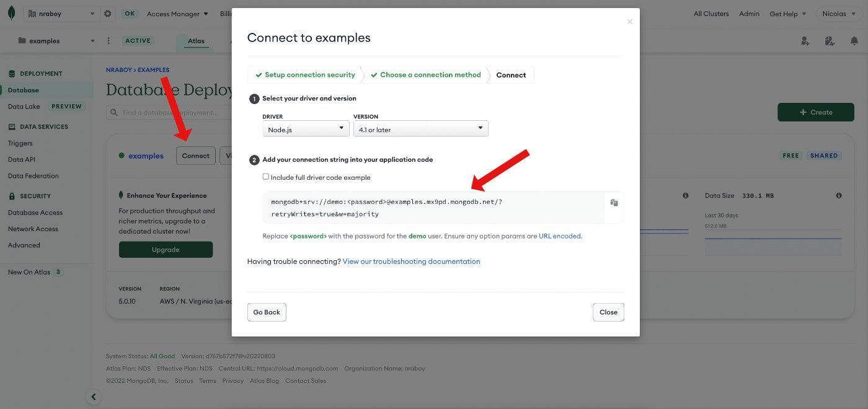Open Network Access in sidebar

(33, 229)
